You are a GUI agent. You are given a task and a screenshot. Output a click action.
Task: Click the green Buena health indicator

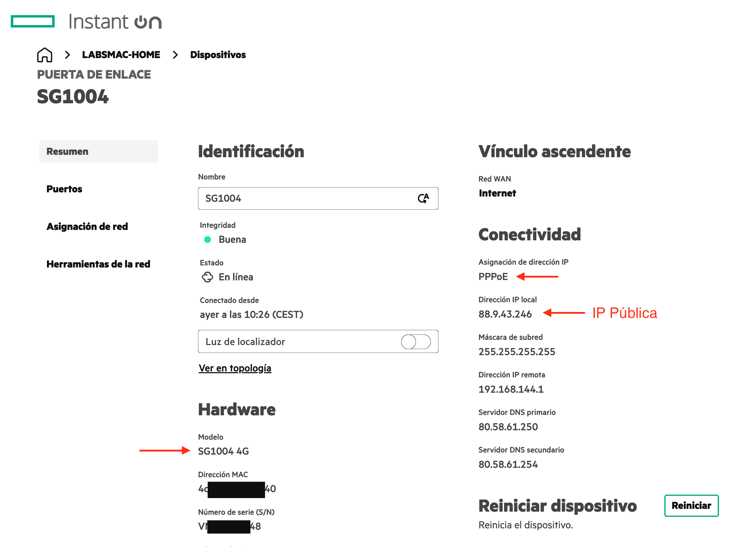pos(208,240)
